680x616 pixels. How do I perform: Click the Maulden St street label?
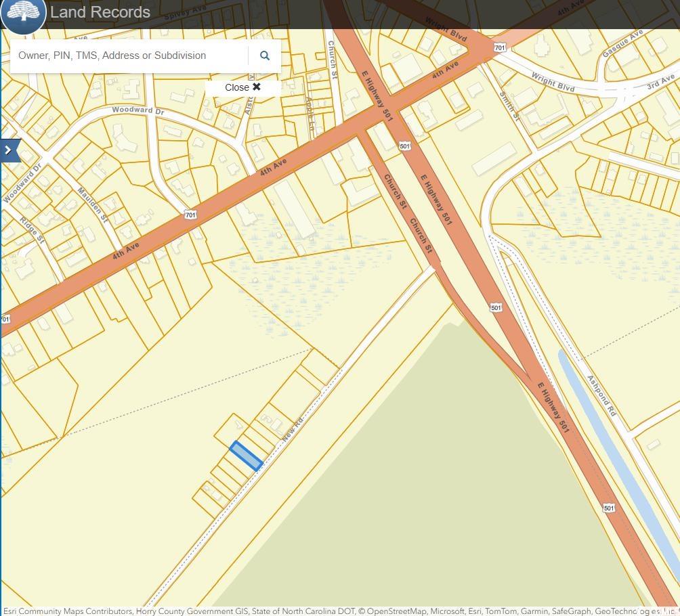tap(93, 204)
